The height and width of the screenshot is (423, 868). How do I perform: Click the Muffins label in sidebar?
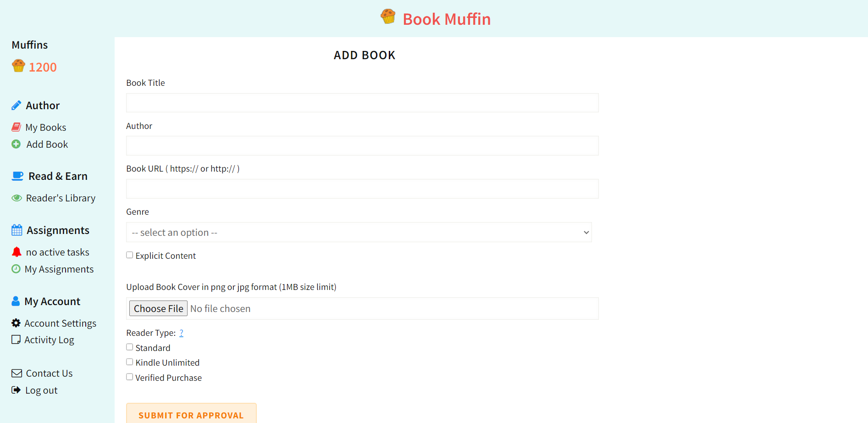point(29,45)
